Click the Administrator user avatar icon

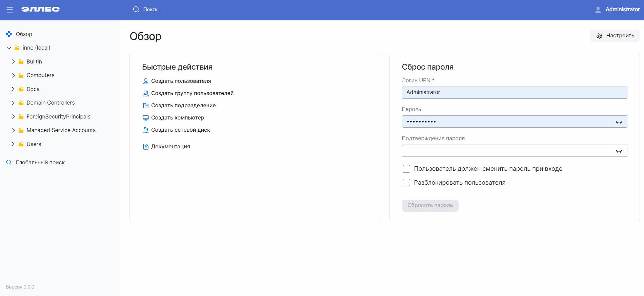point(598,10)
